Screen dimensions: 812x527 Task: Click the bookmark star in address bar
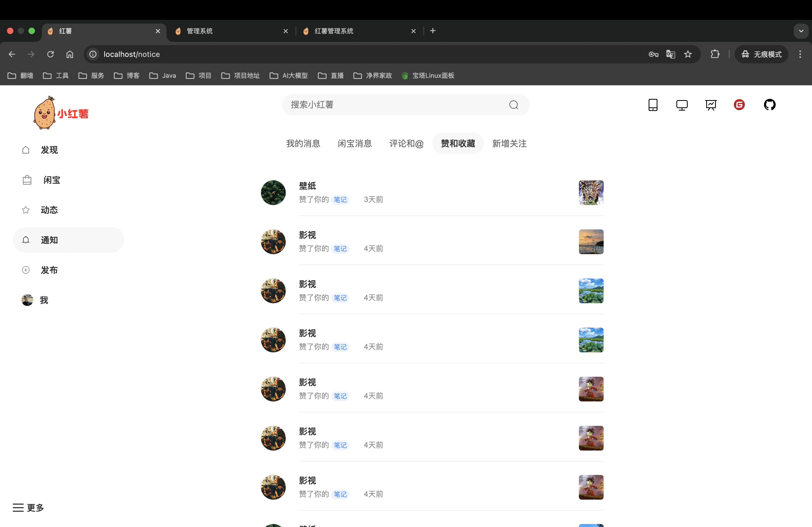688,54
